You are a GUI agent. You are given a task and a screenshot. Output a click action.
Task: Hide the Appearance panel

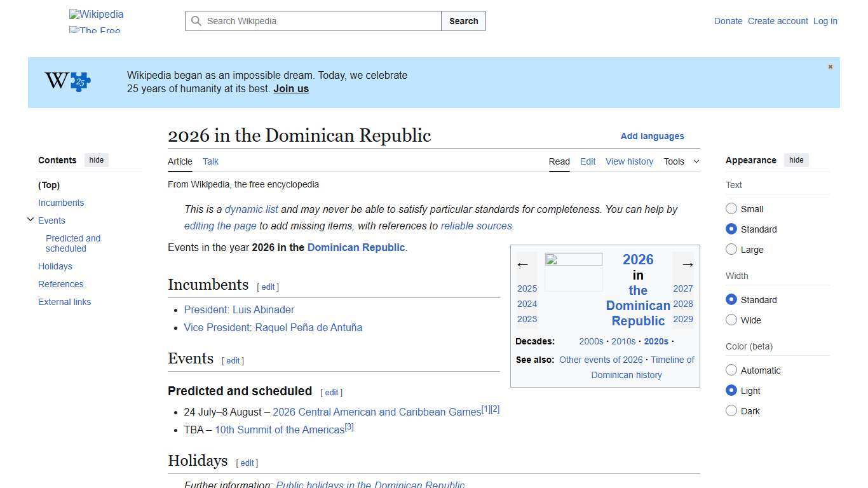point(796,160)
